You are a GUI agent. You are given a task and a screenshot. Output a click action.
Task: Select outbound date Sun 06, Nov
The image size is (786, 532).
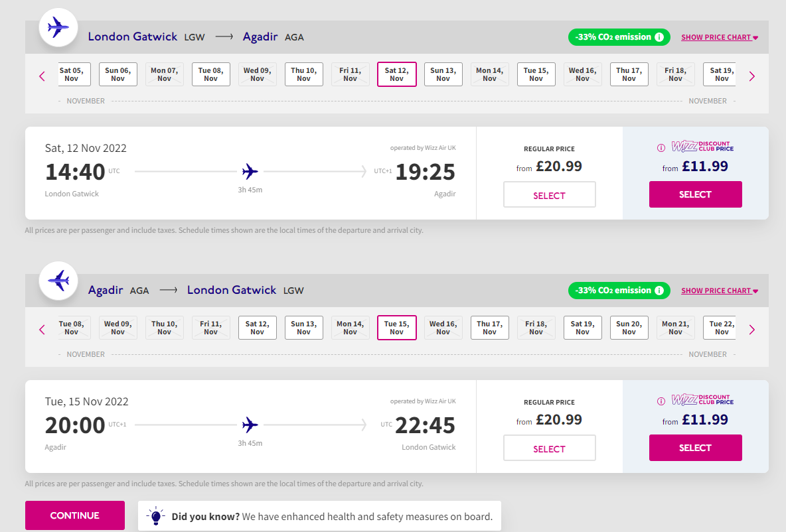pos(118,74)
